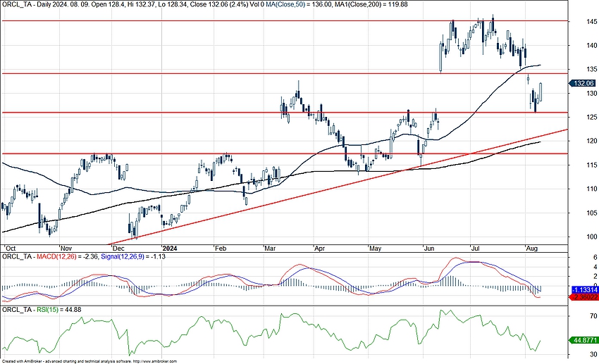Click the Feb month label on time axis
Screen dimensions: 599x364
(221, 249)
